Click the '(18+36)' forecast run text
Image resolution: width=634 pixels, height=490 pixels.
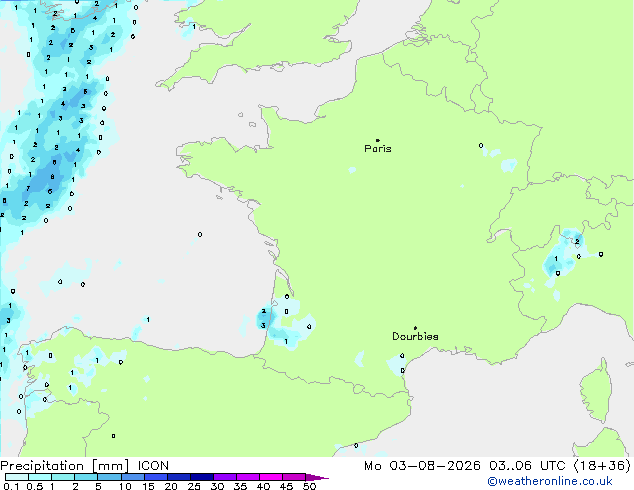click(602, 466)
